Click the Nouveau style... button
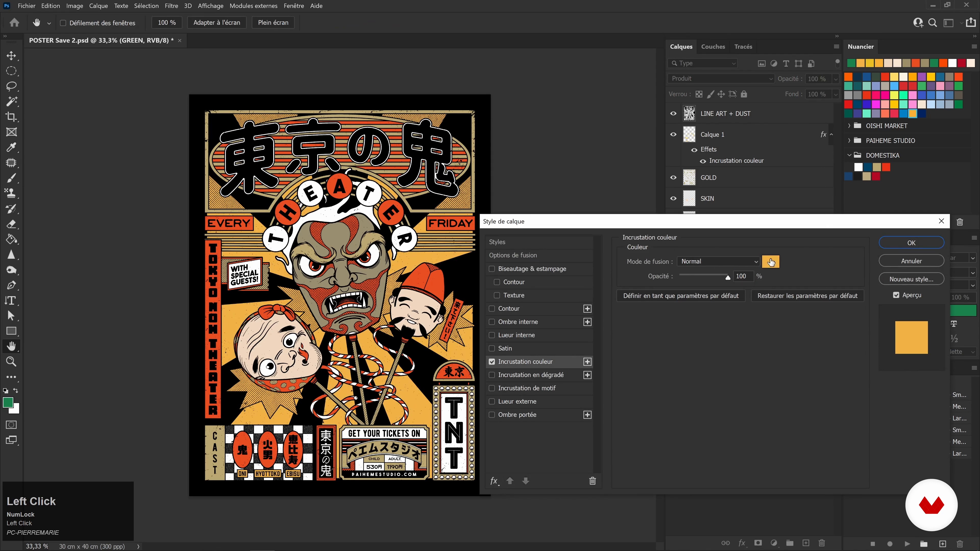Image resolution: width=980 pixels, height=551 pixels. click(911, 279)
